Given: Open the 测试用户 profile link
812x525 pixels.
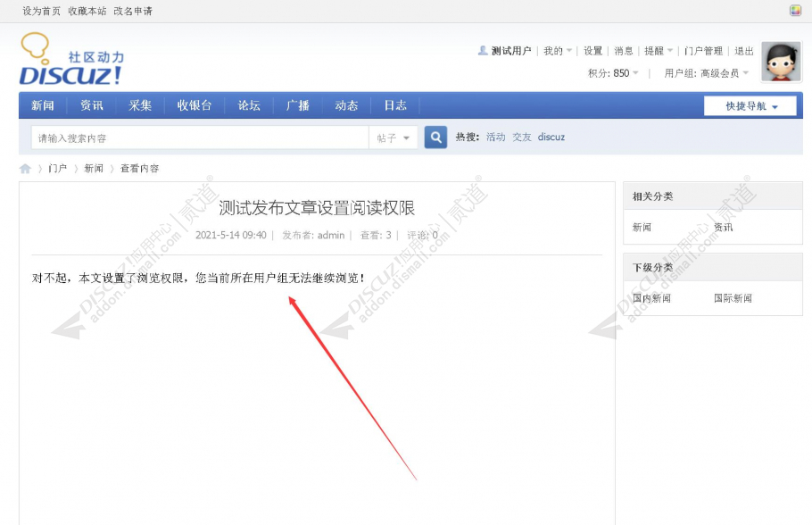Looking at the screenshot, I should [x=511, y=51].
